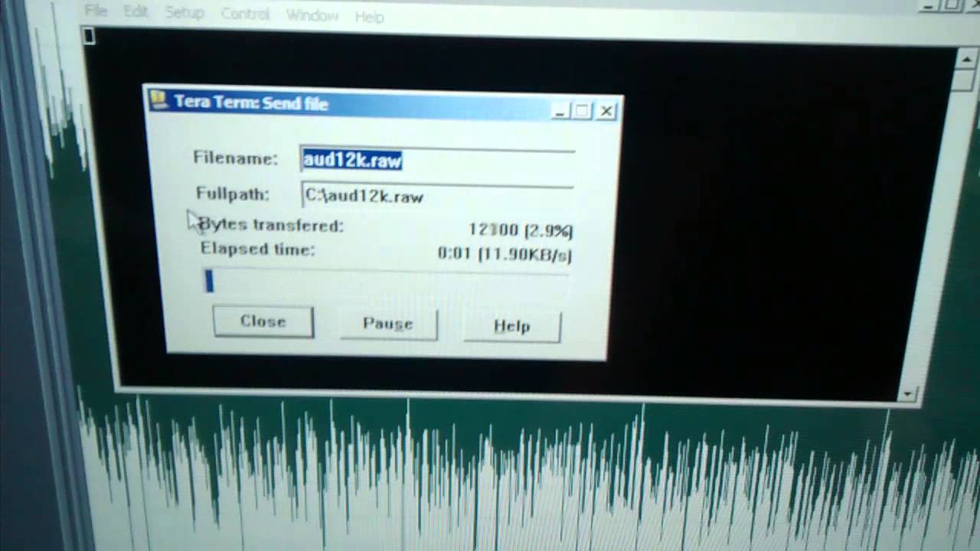Open the Edit menu in Tera Term
This screenshot has width=980, height=551.
(x=136, y=11)
